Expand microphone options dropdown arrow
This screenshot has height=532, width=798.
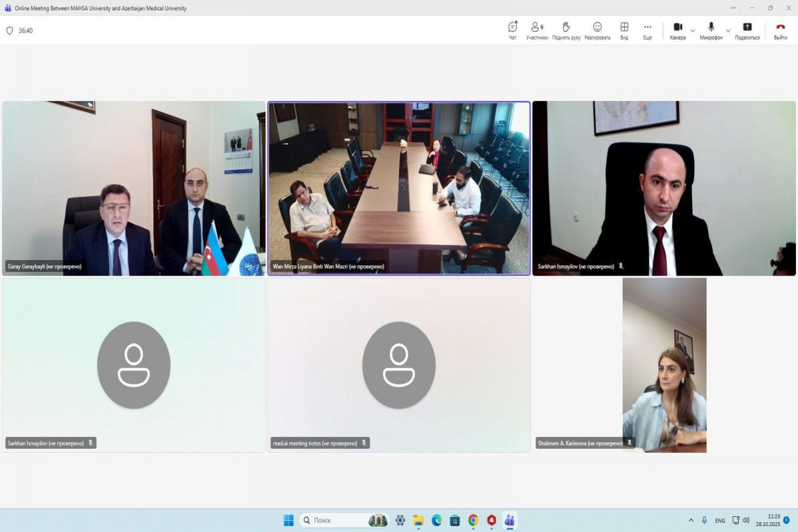tap(728, 31)
